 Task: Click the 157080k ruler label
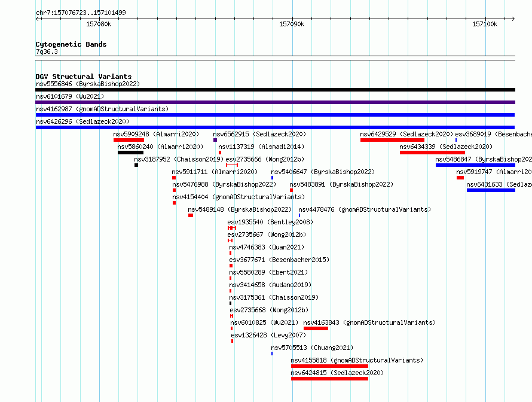tap(99, 24)
